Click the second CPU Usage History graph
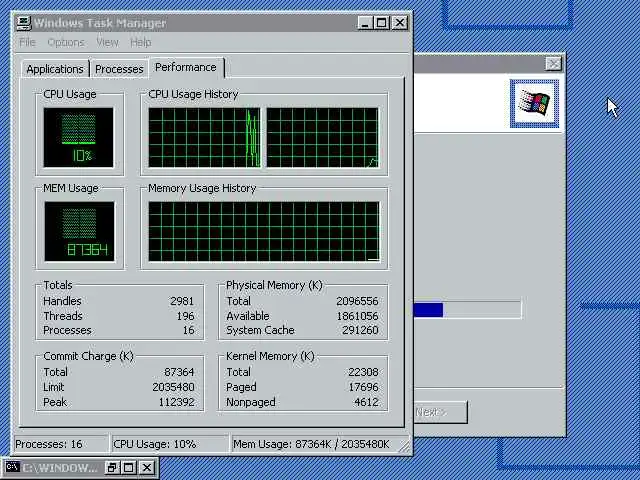640x480 pixels. click(322, 137)
